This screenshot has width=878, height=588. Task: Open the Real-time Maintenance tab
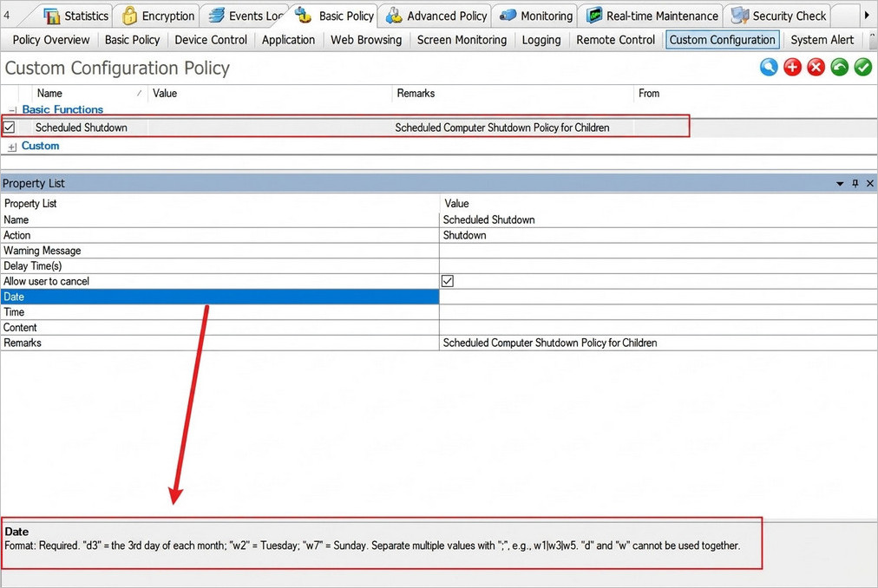point(652,16)
